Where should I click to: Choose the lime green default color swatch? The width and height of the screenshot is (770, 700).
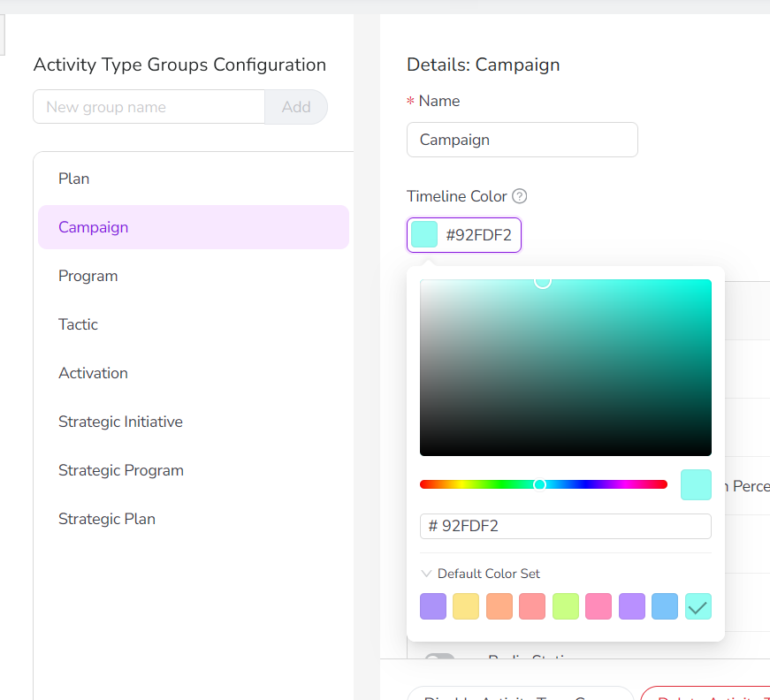[566, 606]
